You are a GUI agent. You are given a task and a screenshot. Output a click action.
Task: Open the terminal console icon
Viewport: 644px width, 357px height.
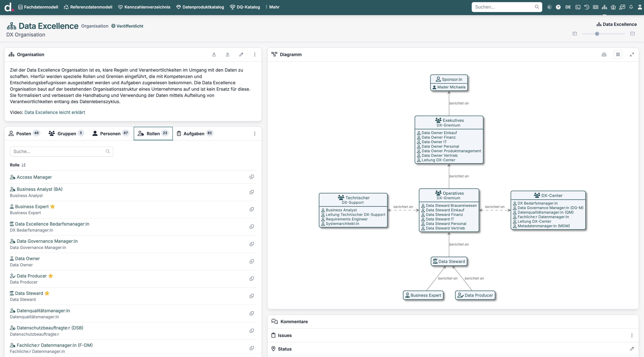pyautogui.click(x=578, y=7)
